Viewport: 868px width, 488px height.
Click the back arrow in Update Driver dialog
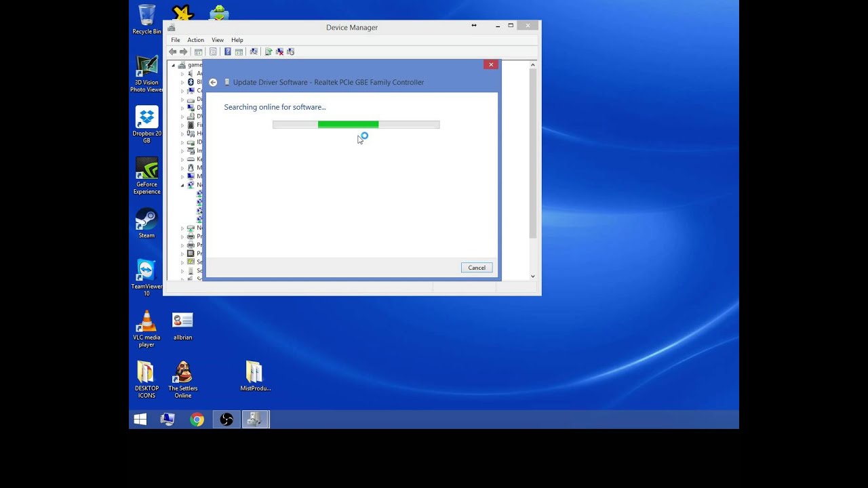(x=213, y=82)
